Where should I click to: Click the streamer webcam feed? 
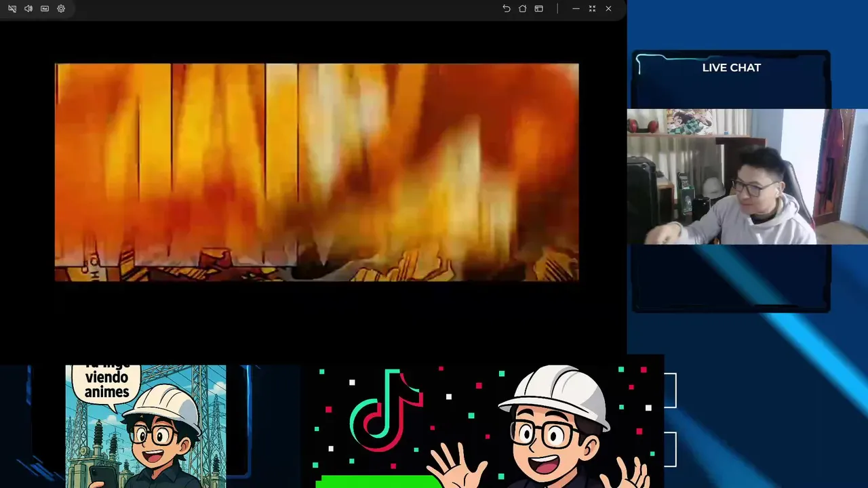coord(747,176)
